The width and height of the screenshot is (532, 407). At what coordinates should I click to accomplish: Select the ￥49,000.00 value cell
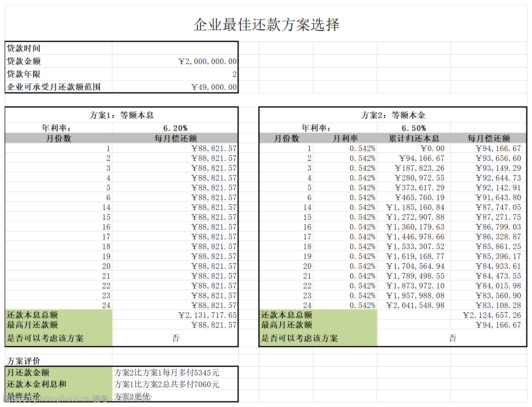click(x=175, y=87)
